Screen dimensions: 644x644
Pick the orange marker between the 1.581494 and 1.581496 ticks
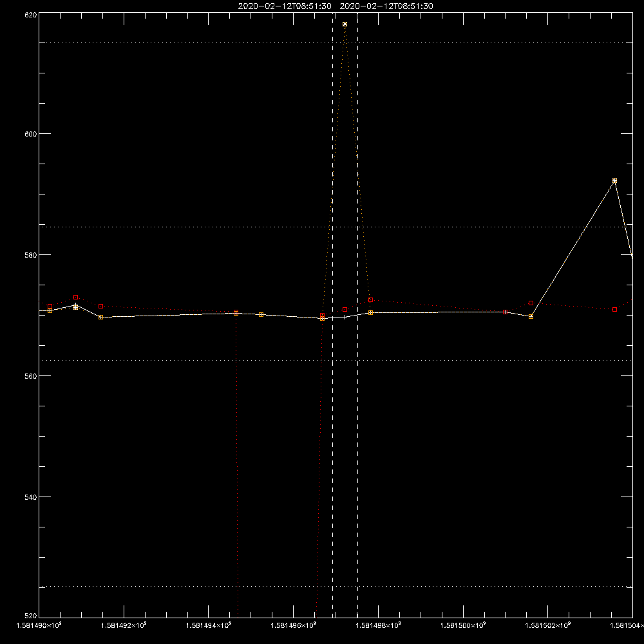pos(261,315)
